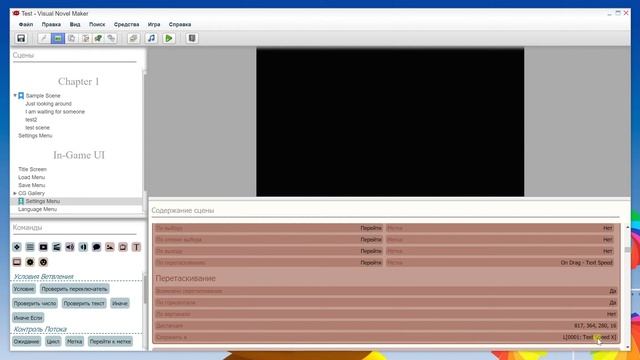Image resolution: width=640 pixels, height=360 pixels.
Task: Select the four-arrow move command category
Action: tap(17, 247)
